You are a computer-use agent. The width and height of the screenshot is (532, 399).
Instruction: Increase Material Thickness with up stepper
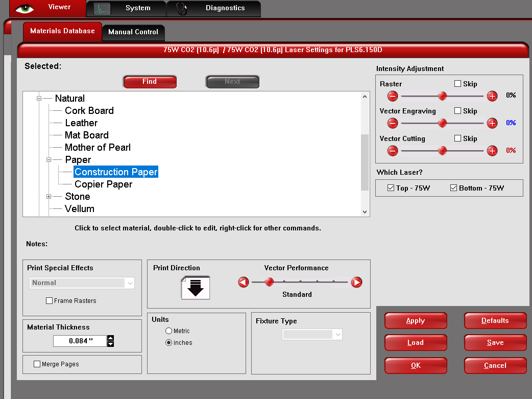coord(111,338)
